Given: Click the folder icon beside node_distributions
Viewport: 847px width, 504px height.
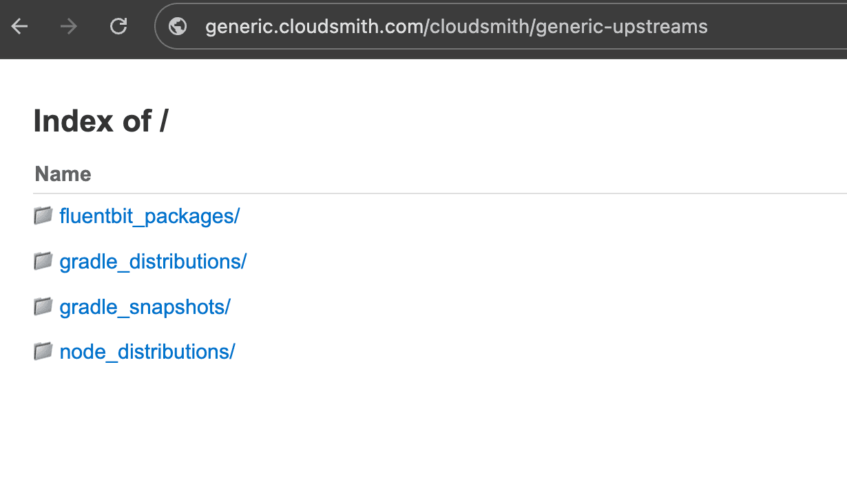Looking at the screenshot, I should 43,351.
